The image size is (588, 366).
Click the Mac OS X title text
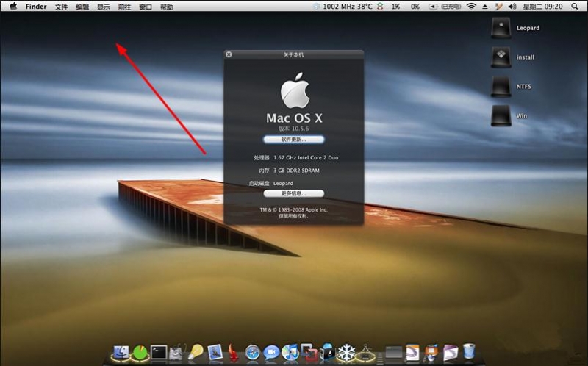coord(294,118)
